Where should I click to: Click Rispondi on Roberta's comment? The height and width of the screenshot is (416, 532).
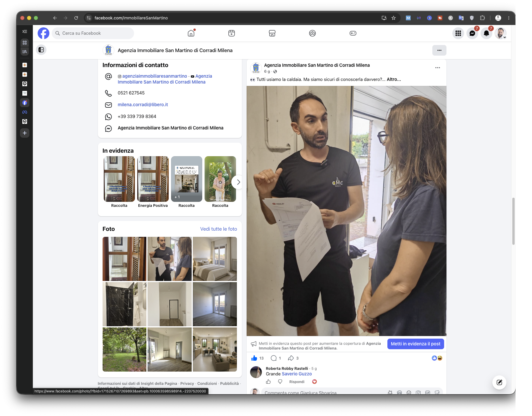point(297,382)
